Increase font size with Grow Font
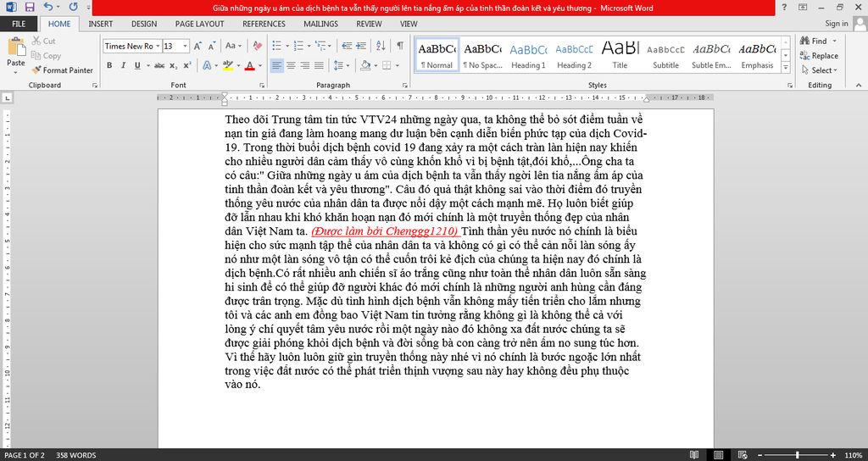The width and height of the screenshot is (868, 461). point(198,46)
